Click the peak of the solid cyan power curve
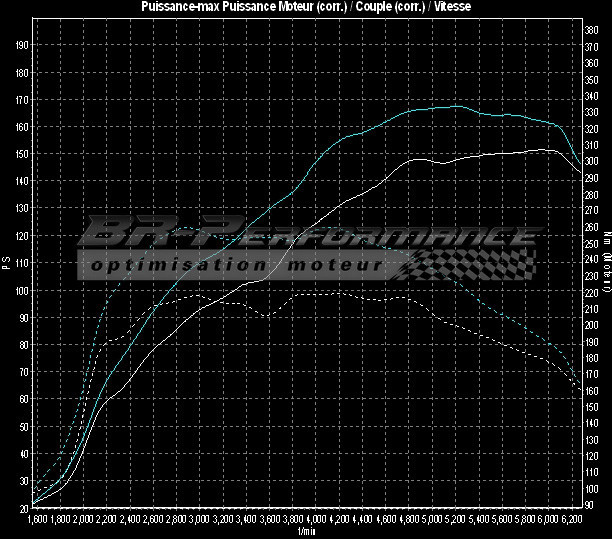The image size is (612, 539). tap(456, 105)
